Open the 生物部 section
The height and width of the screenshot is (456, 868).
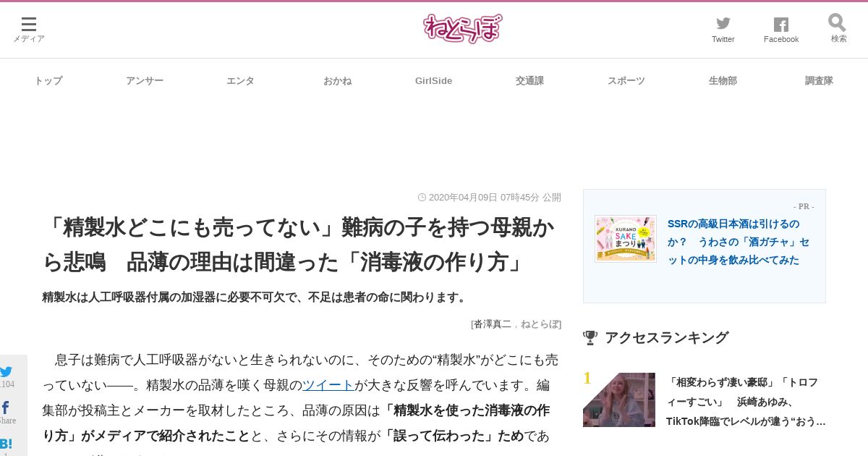tap(723, 80)
